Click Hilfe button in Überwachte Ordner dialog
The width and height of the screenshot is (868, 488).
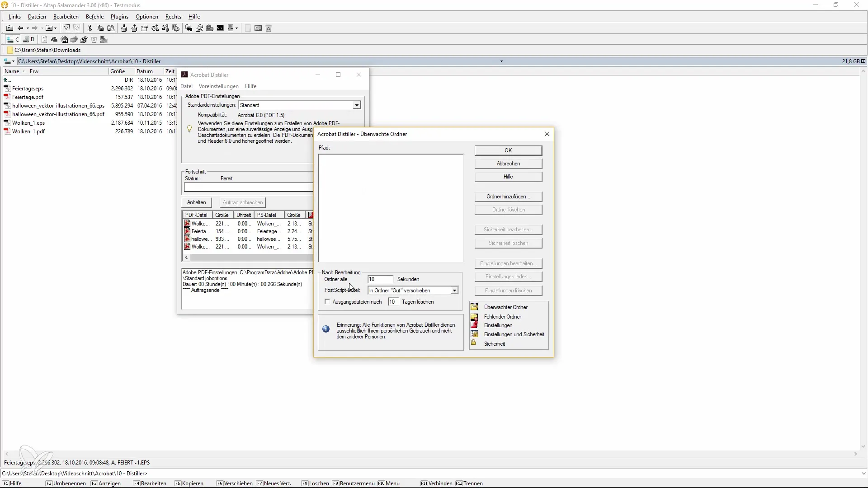508,177
